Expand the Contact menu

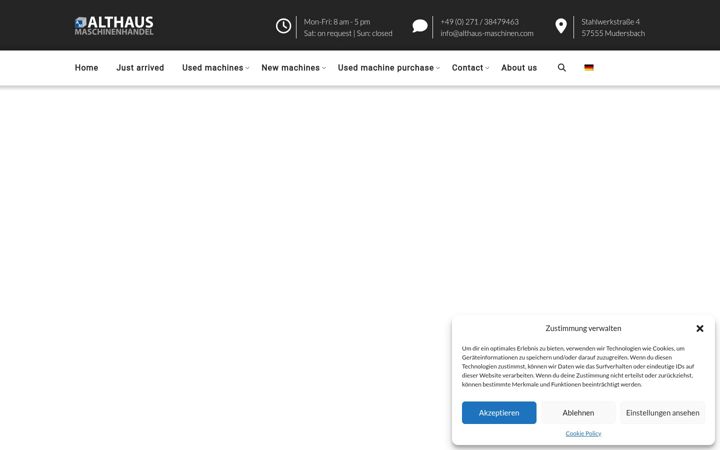(470, 68)
